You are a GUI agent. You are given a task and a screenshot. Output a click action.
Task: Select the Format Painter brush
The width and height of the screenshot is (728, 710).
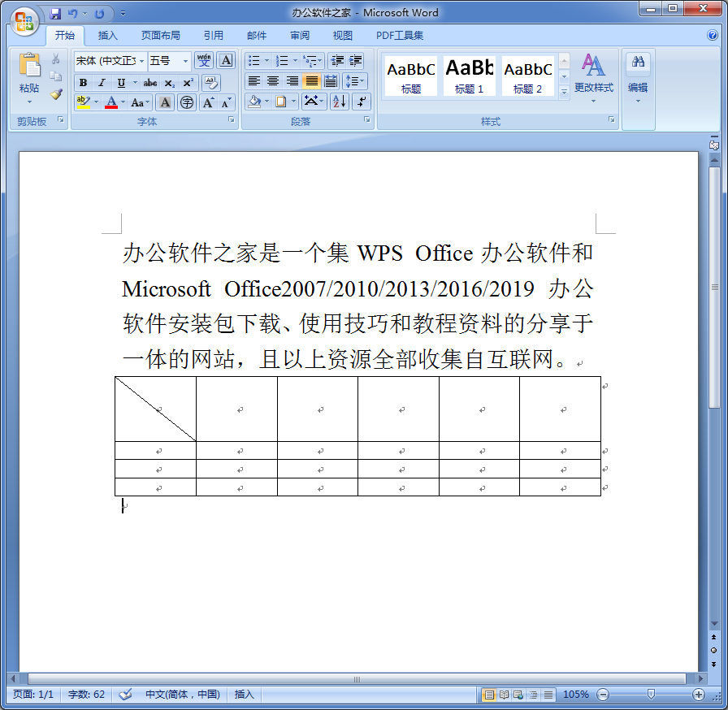56,94
